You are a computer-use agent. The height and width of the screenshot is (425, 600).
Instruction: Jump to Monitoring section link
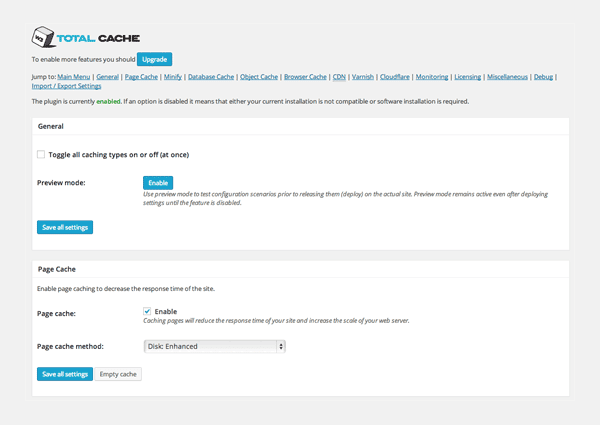click(432, 77)
